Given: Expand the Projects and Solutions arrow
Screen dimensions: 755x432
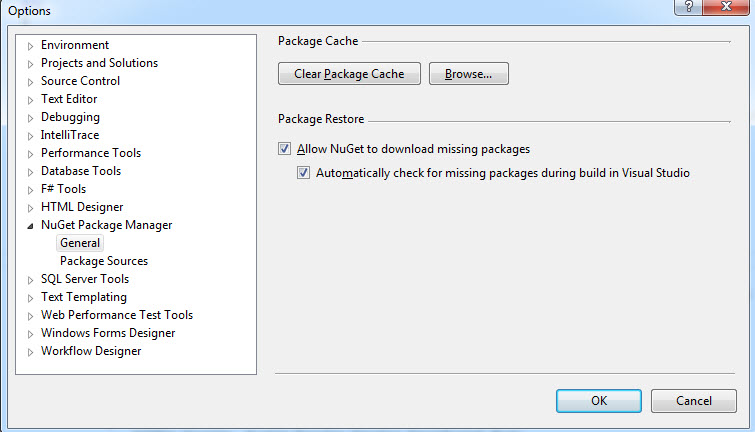Looking at the screenshot, I should tap(30, 64).
